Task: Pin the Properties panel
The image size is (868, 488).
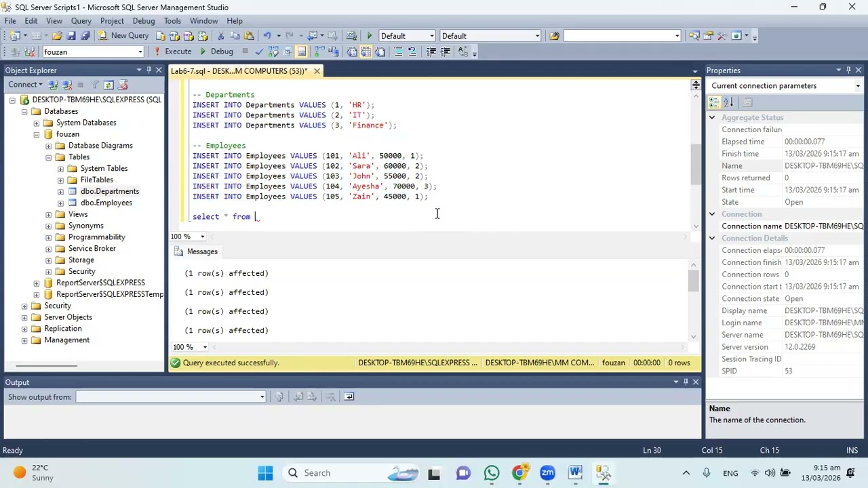Action: click(848, 70)
